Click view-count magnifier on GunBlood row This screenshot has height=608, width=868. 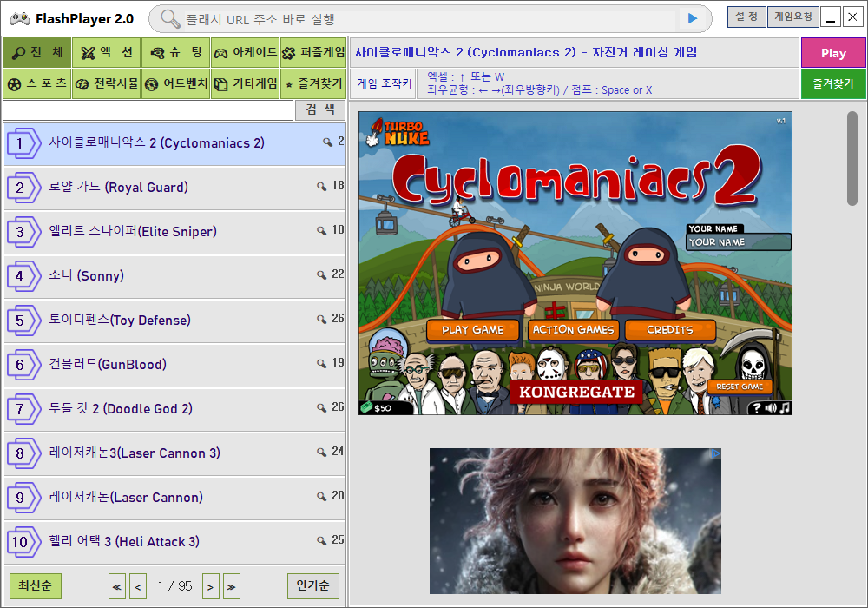[321, 363]
